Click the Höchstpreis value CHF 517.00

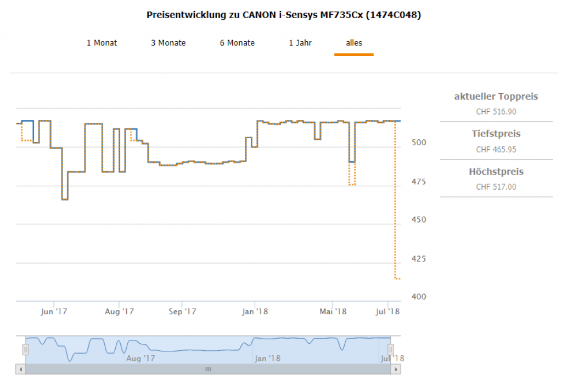pyautogui.click(x=496, y=187)
